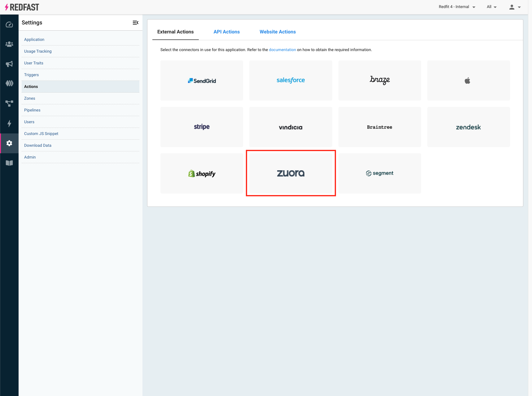532x396 pixels.
Task: Open the documentation link
Action: [x=282, y=50]
